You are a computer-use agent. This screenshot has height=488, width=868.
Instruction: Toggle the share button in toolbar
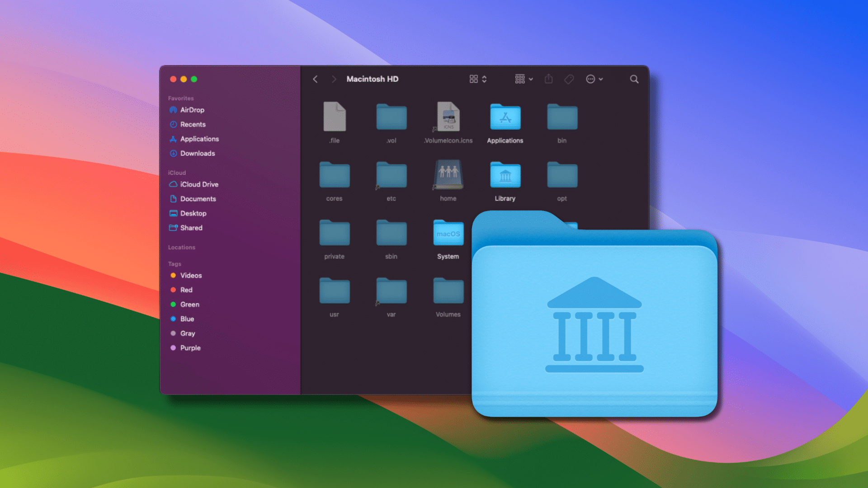[550, 79]
